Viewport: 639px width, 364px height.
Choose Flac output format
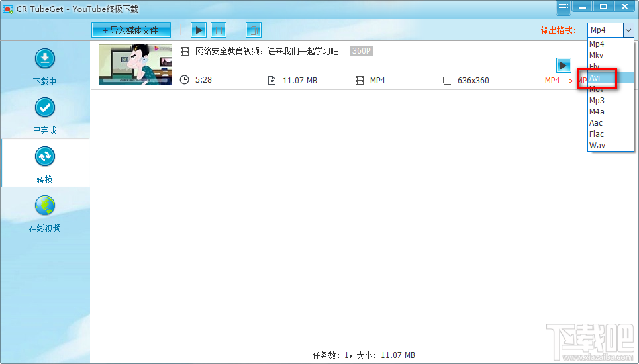pos(611,134)
